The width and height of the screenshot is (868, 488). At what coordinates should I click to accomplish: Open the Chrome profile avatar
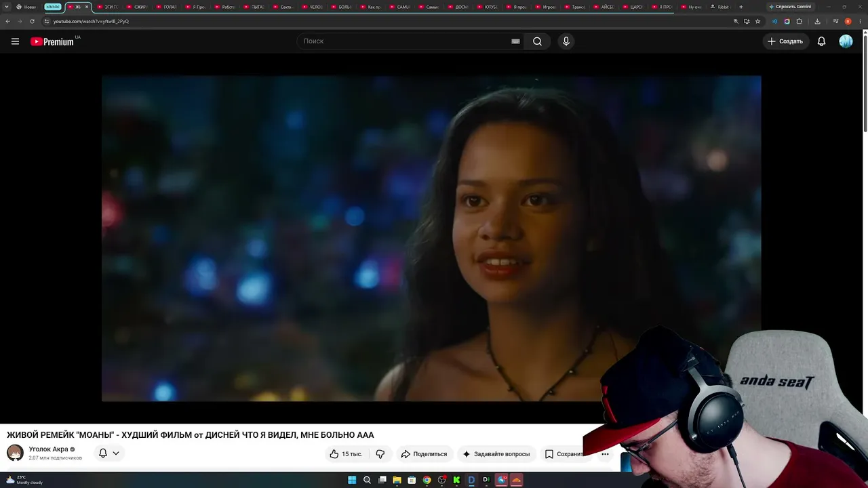848,21
